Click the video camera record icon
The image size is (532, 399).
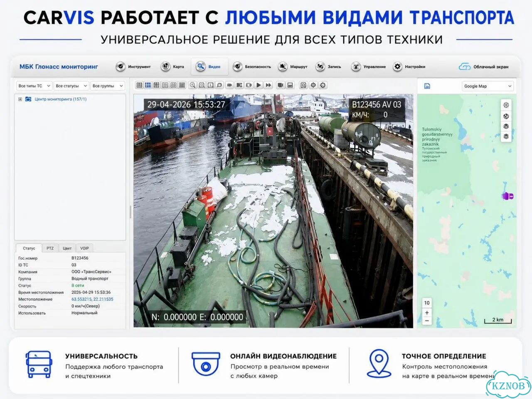pos(281,85)
